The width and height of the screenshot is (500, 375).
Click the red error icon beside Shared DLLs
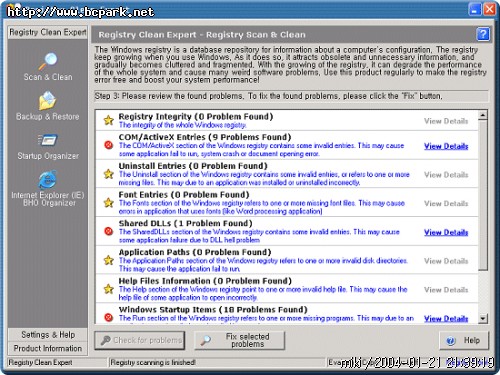(109, 231)
